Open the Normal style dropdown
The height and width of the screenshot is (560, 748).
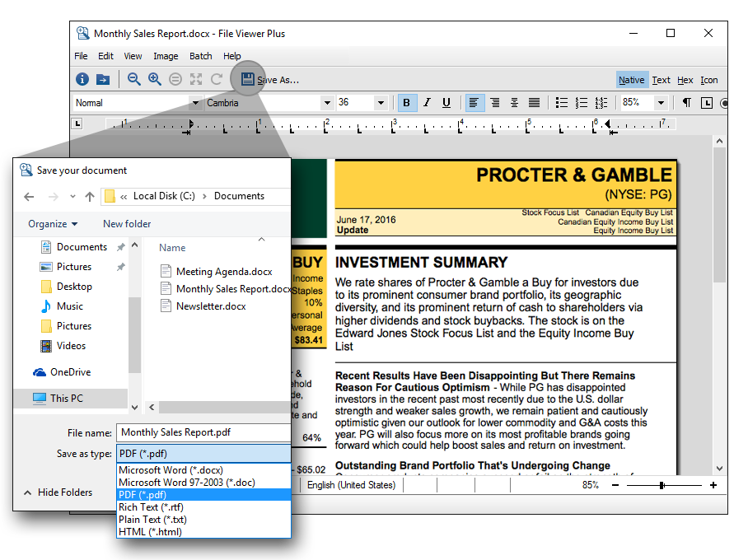coord(195,103)
